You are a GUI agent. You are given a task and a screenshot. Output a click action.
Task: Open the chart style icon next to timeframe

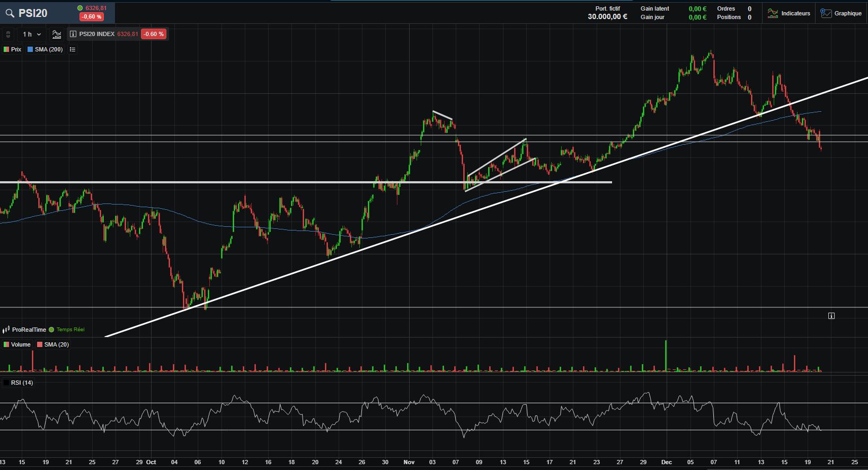click(57, 34)
